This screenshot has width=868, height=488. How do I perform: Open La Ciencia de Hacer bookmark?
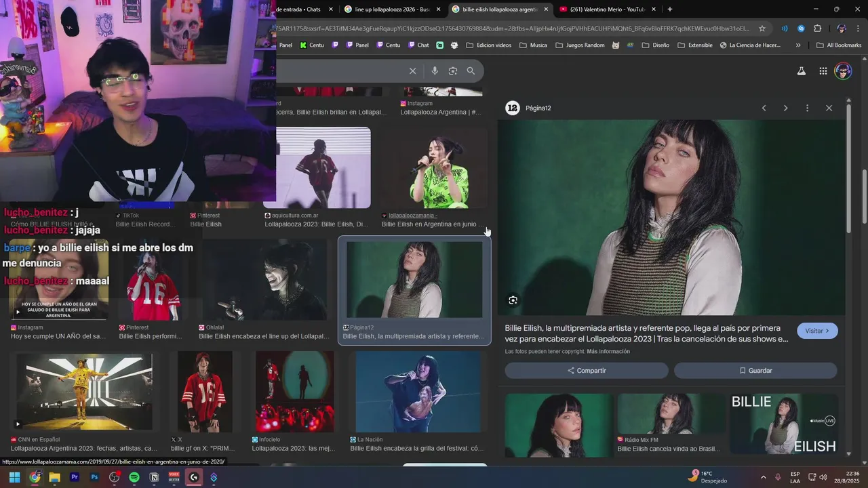coord(750,45)
